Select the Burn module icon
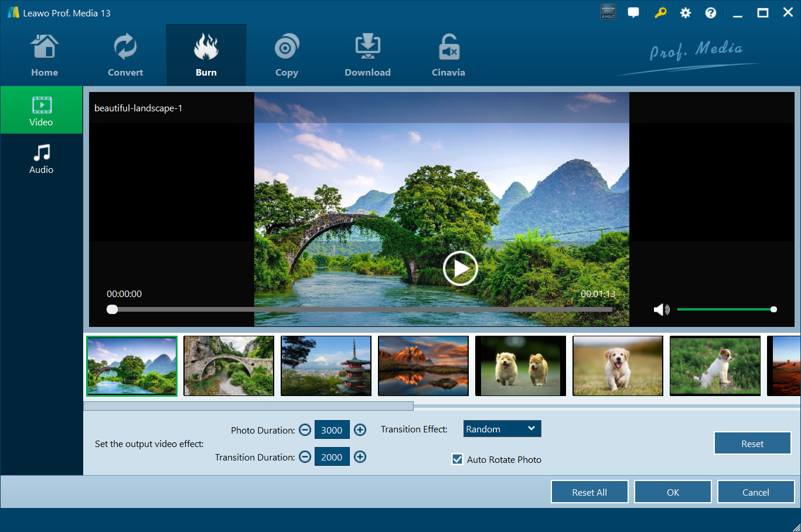 (206, 54)
